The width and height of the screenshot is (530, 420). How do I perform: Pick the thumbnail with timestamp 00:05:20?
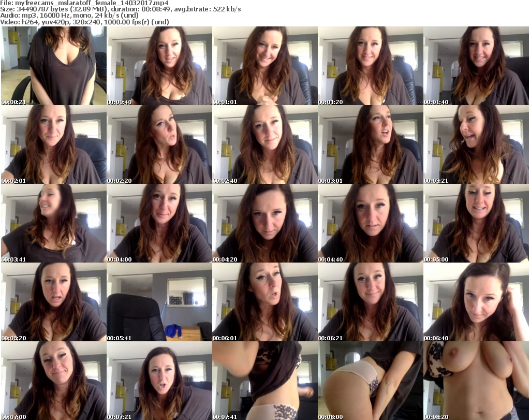tap(54, 302)
